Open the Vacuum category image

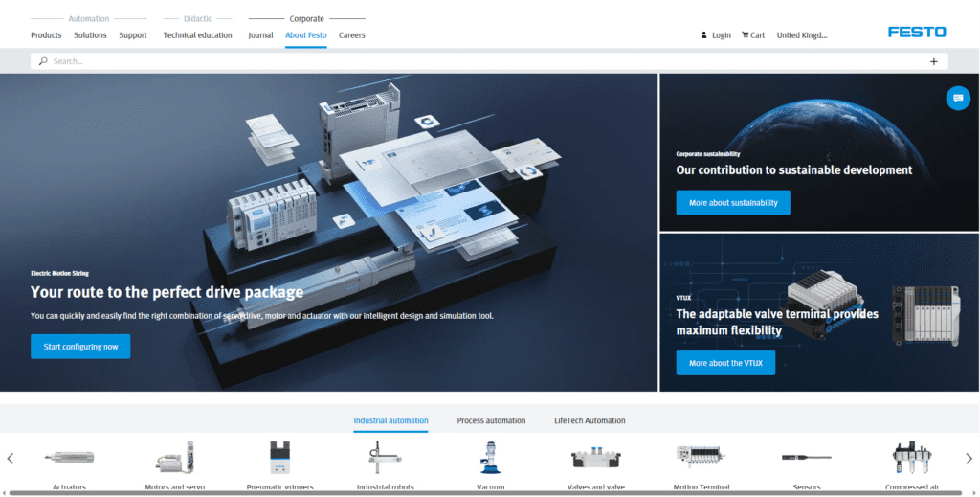click(x=491, y=458)
